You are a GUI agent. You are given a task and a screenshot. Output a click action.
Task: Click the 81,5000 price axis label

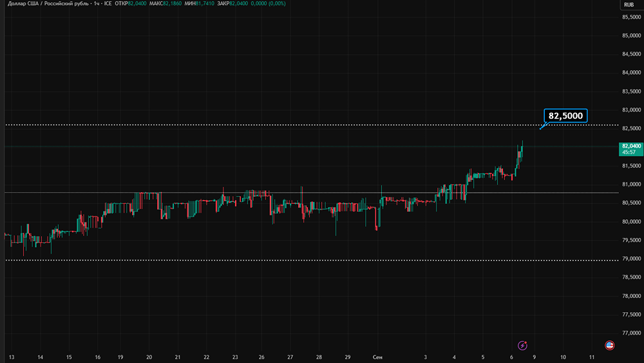click(631, 166)
